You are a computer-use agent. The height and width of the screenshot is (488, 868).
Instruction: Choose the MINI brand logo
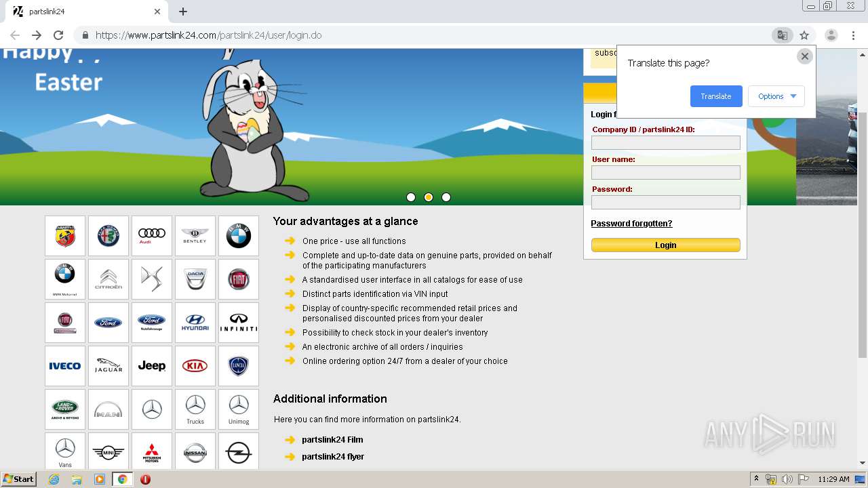point(108,451)
